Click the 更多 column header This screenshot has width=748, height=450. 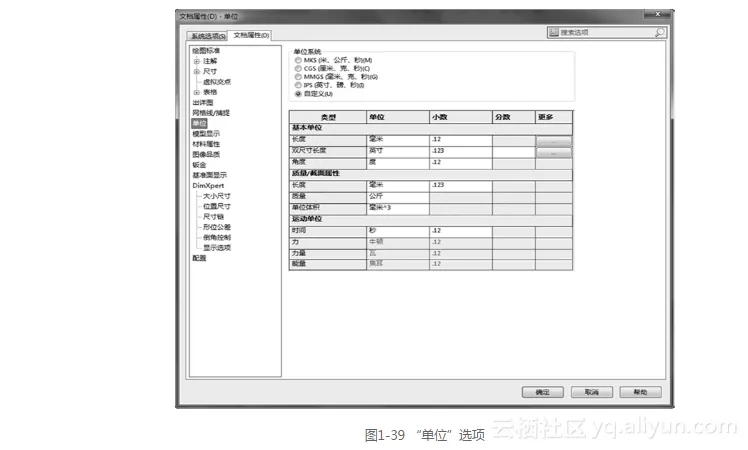coord(554,117)
